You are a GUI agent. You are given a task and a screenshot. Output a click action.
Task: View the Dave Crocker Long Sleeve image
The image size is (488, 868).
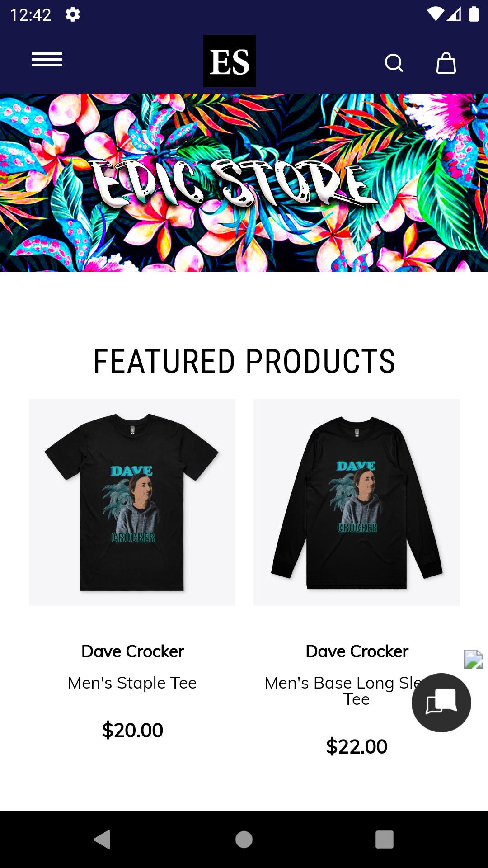357,502
